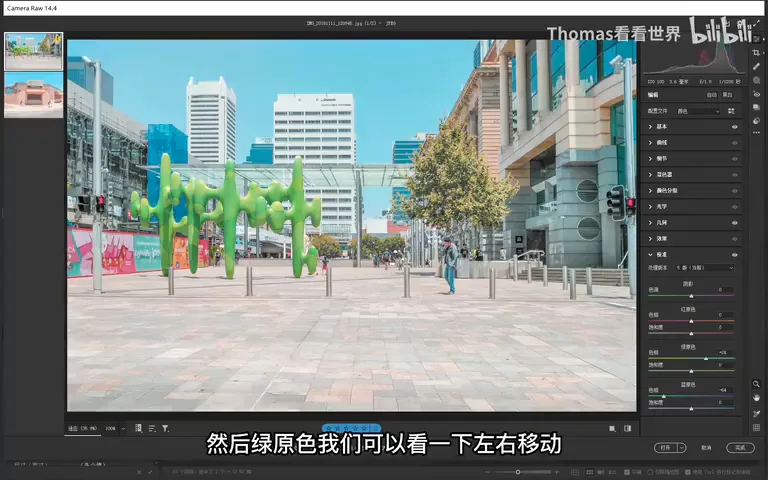Adjust the 阴影 tint slider handle
This screenshot has height=480, width=768.
(691, 296)
